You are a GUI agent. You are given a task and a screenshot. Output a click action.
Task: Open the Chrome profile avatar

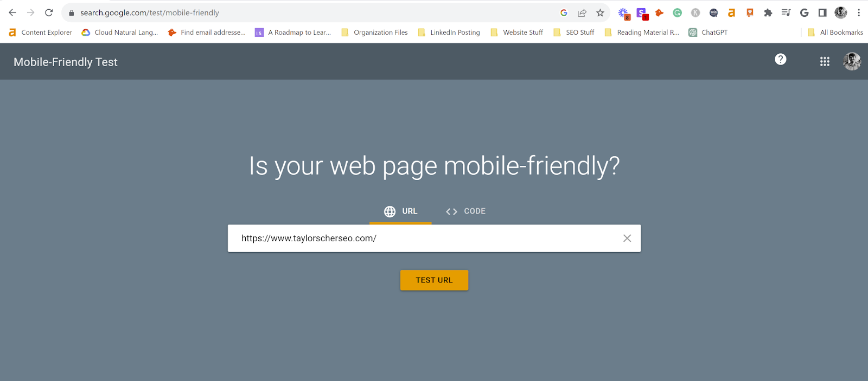tap(841, 12)
